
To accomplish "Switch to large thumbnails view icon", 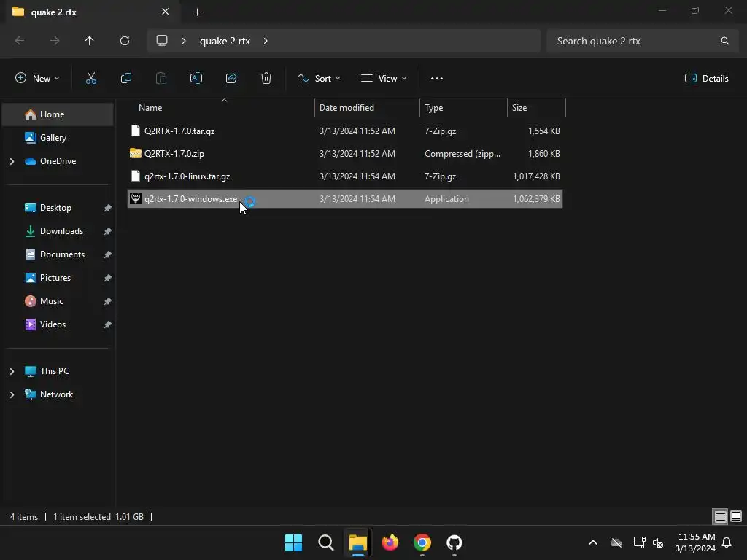I will (736, 516).
